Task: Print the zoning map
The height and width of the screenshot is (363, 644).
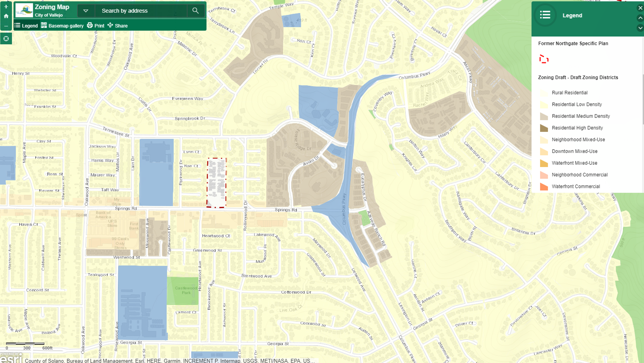Action: (96, 25)
